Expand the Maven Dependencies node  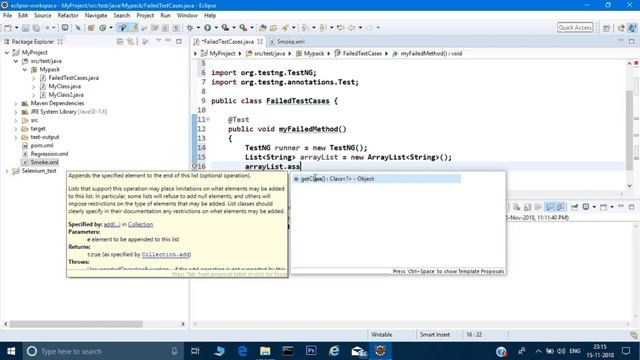16,103
